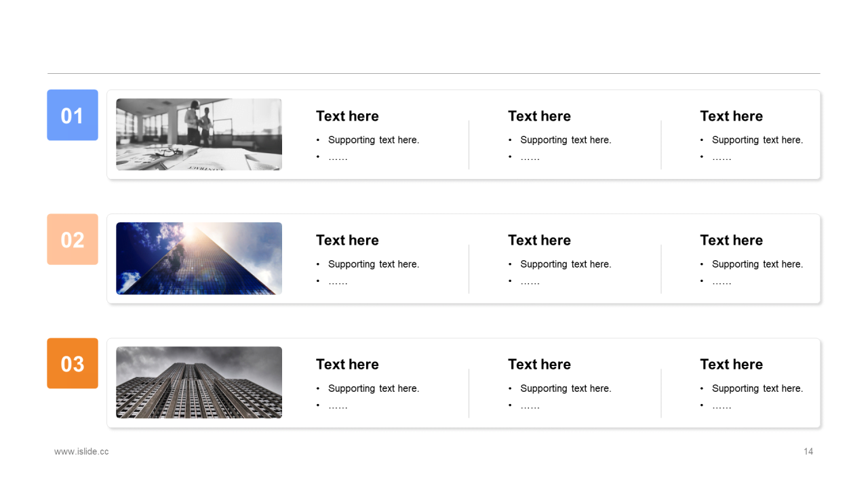
Task: Click last 'Text here' heading in row 03
Action: pyautogui.click(x=731, y=364)
